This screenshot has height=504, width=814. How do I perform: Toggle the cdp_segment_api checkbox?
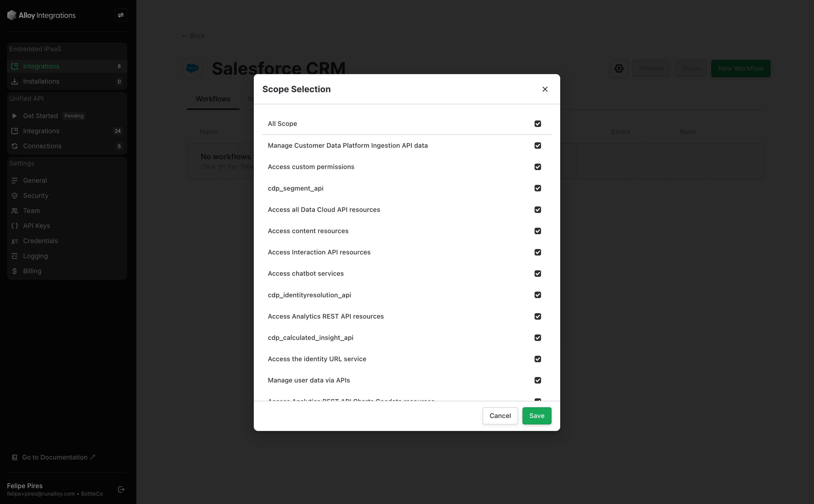pyautogui.click(x=538, y=188)
